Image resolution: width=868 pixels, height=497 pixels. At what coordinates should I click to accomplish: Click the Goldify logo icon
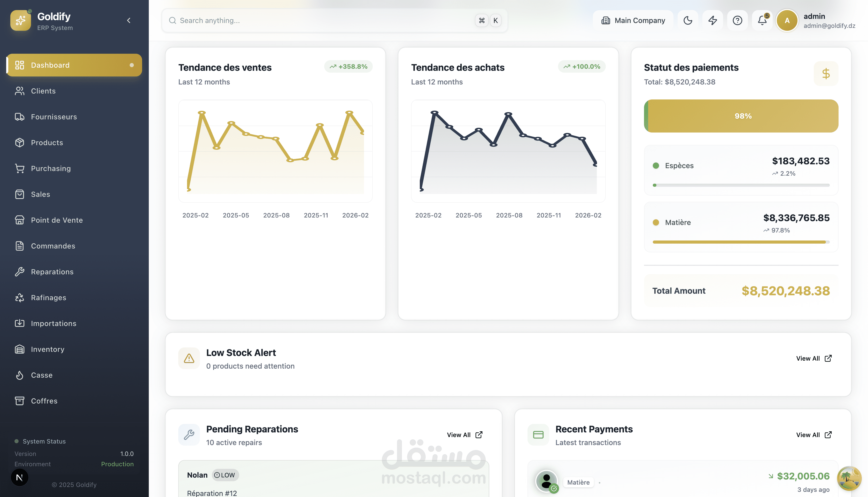coord(20,20)
